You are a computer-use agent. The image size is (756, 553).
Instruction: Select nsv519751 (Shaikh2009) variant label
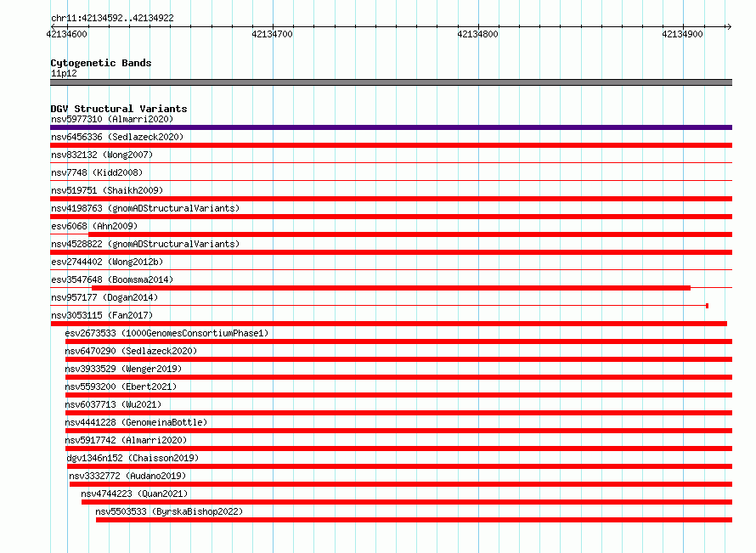point(107,190)
